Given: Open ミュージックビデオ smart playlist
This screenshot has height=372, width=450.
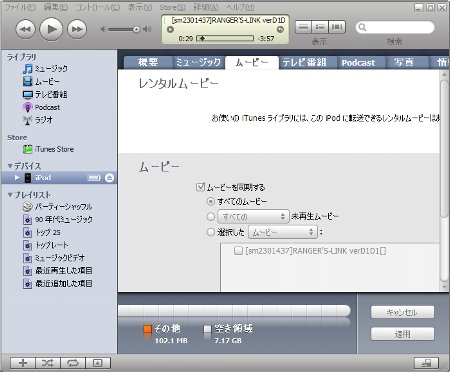Looking at the screenshot, I should (x=54, y=258).
